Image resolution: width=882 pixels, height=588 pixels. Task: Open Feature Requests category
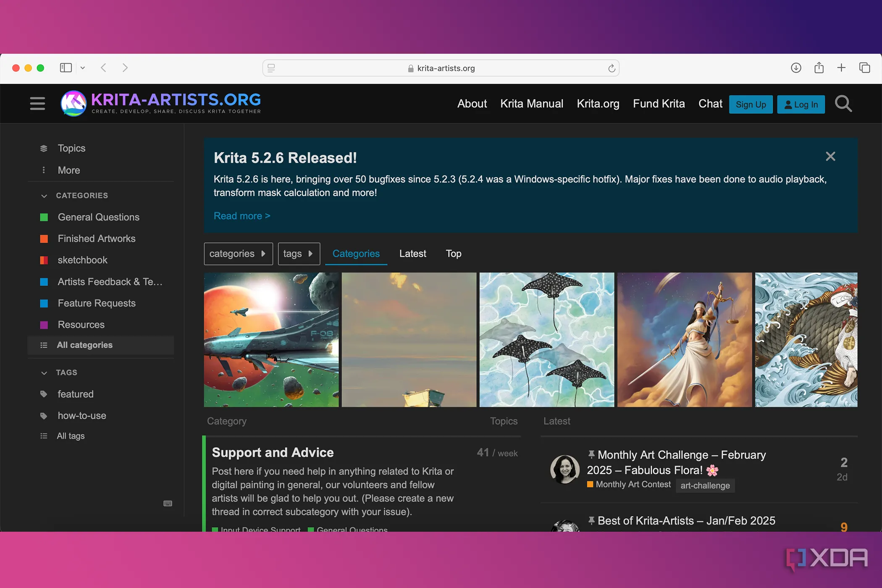[97, 303]
